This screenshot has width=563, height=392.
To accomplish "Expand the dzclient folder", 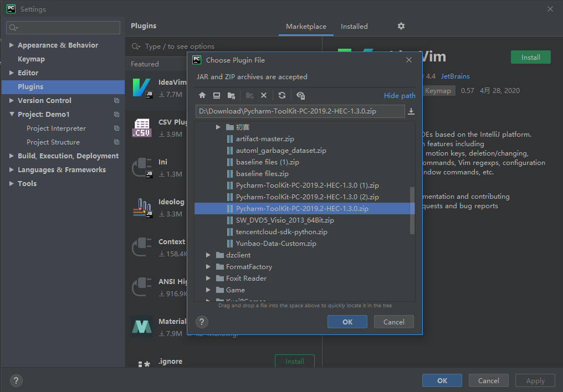I will pyautogui.click(x=208, y=255).
